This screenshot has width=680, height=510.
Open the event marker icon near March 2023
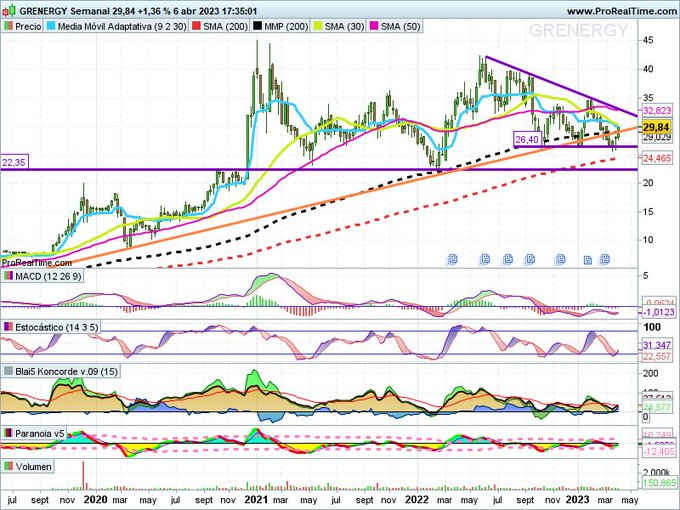coord(605,259)
